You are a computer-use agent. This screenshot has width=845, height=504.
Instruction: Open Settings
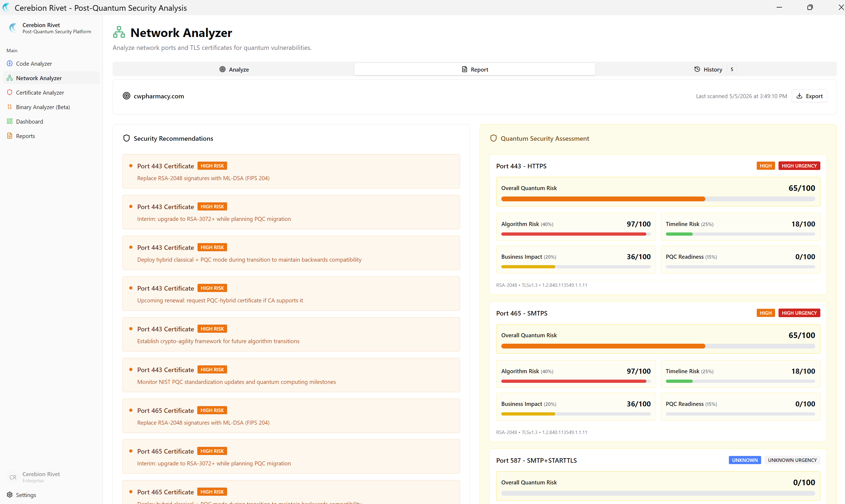tap(51, 495)
